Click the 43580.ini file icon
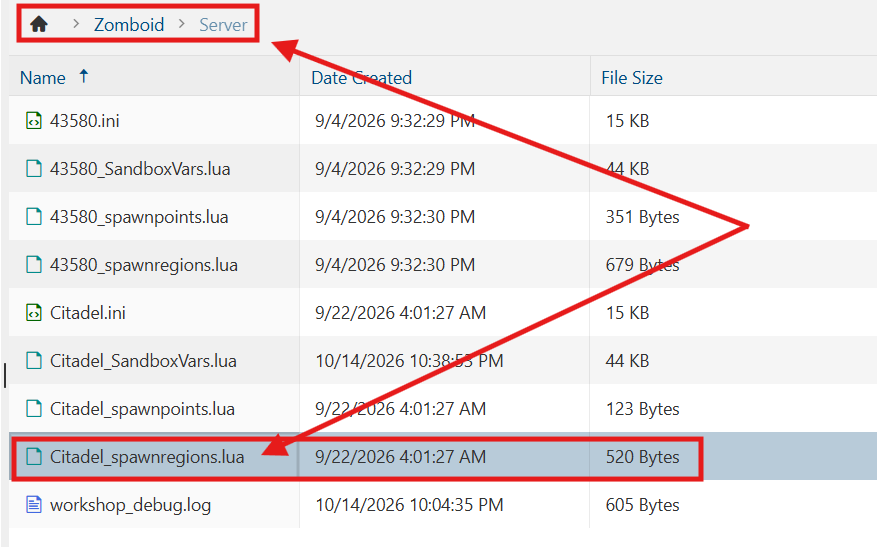 coord(34,120)
